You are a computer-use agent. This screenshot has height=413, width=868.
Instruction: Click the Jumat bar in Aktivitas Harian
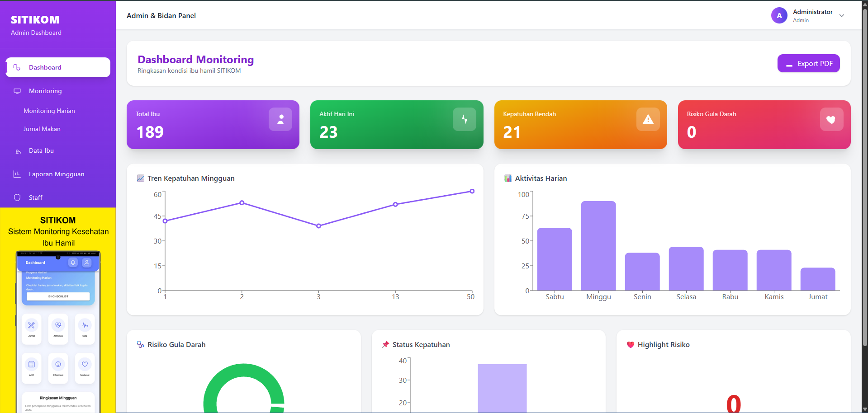818,279
